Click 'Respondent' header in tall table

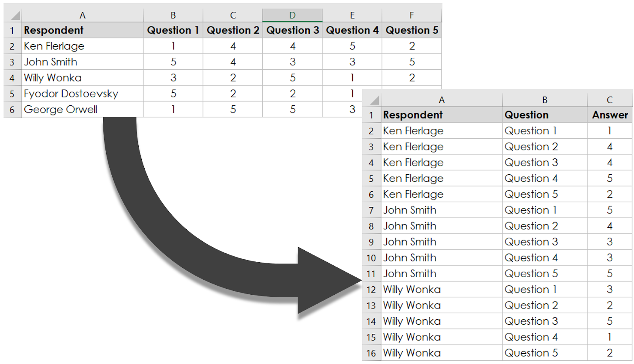pyautogui.click(x=442, y=115)
